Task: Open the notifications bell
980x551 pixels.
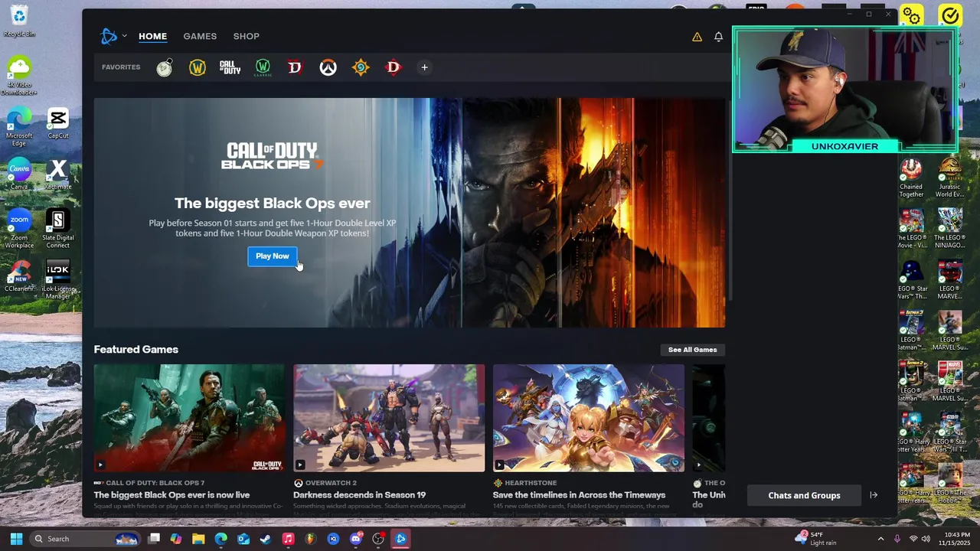Action: 718,37
